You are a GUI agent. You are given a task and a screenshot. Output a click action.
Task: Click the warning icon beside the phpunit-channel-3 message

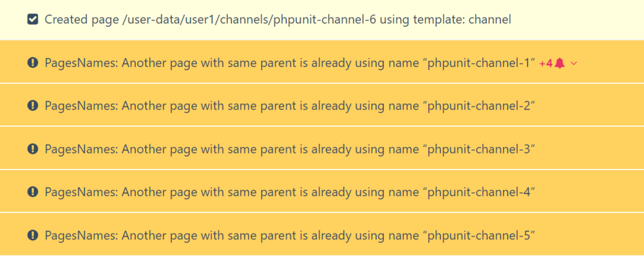pyautogui.click(x=33, y=149)
